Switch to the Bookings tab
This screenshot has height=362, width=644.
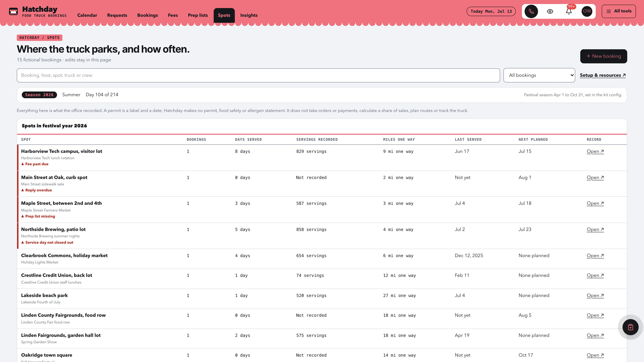click(x=148, y=15)
